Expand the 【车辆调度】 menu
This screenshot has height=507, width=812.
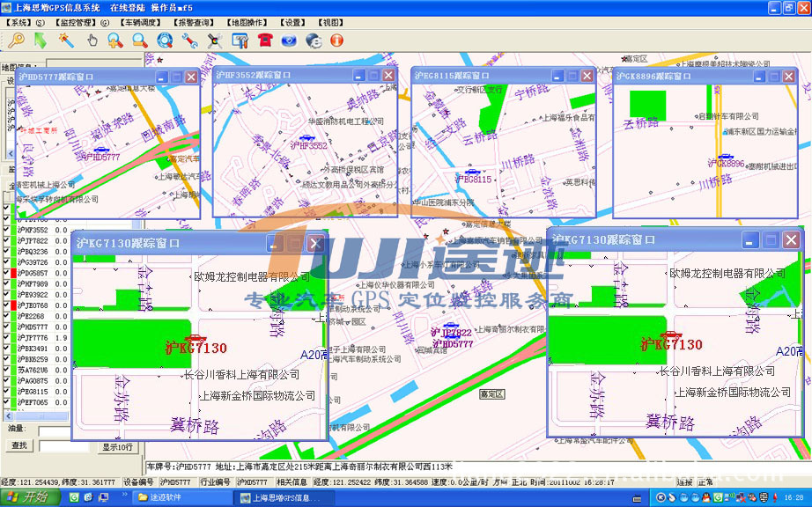[x=141, y=22]
